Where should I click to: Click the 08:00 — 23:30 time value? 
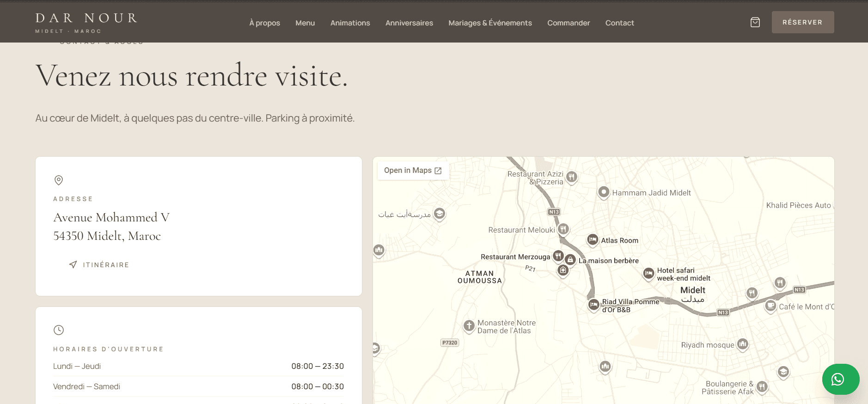pos(318,366)
